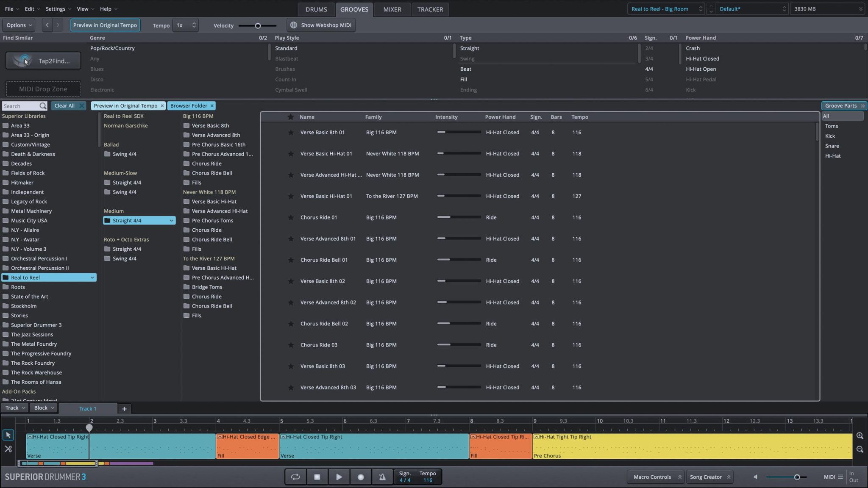Click the search magnifier icon
The width and height of the screenshot is (868, 488).
(x=43, y=106)
